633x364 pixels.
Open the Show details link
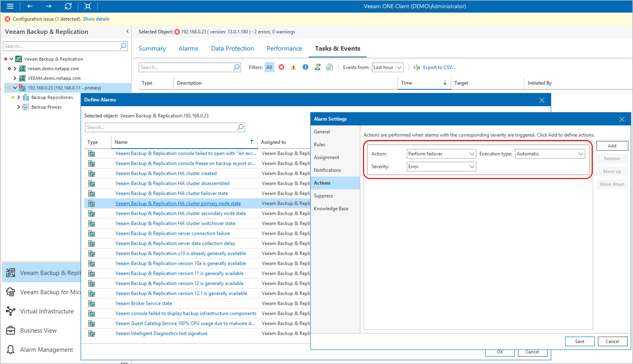click(x=96, y=19)
